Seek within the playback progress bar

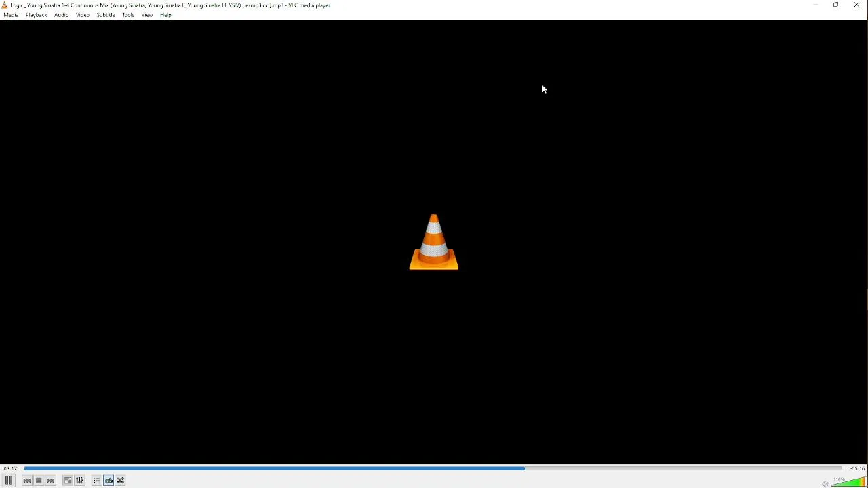pos(433,468)
